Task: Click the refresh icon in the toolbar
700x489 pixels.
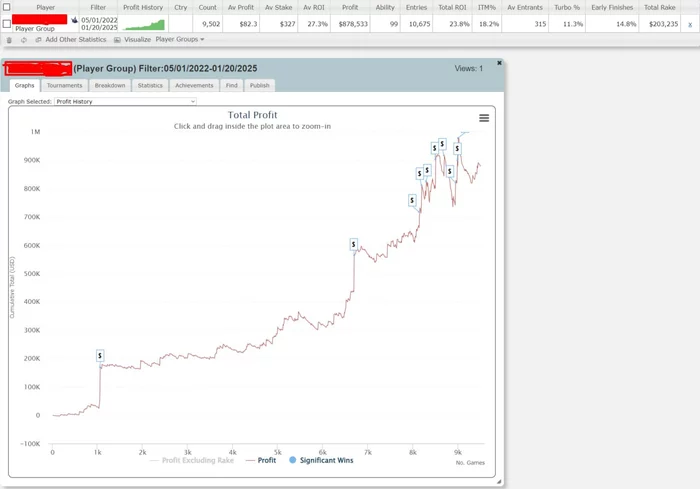Action: pos(24,40)
